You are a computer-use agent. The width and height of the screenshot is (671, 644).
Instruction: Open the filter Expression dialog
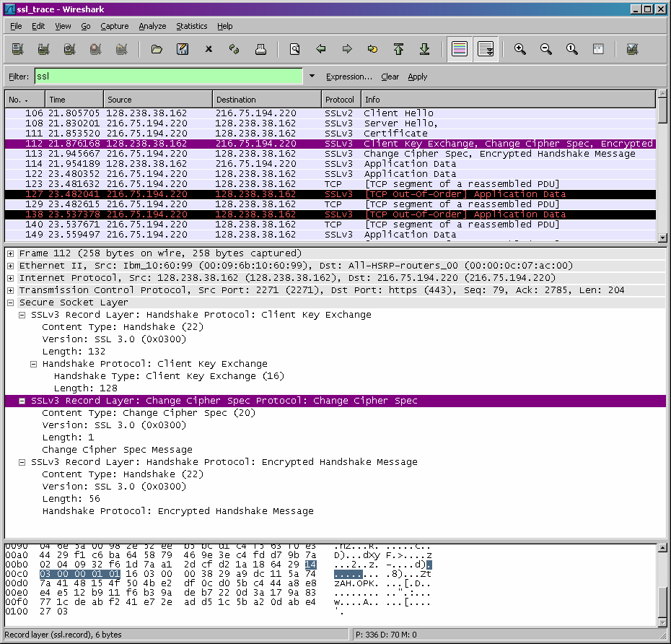pos(348,77)
